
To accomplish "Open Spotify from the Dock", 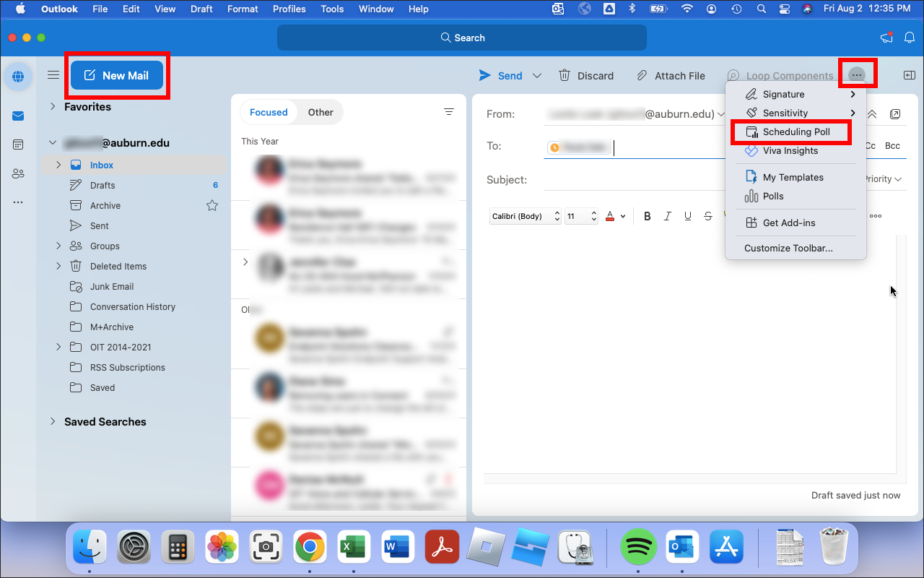I will 638,547.
